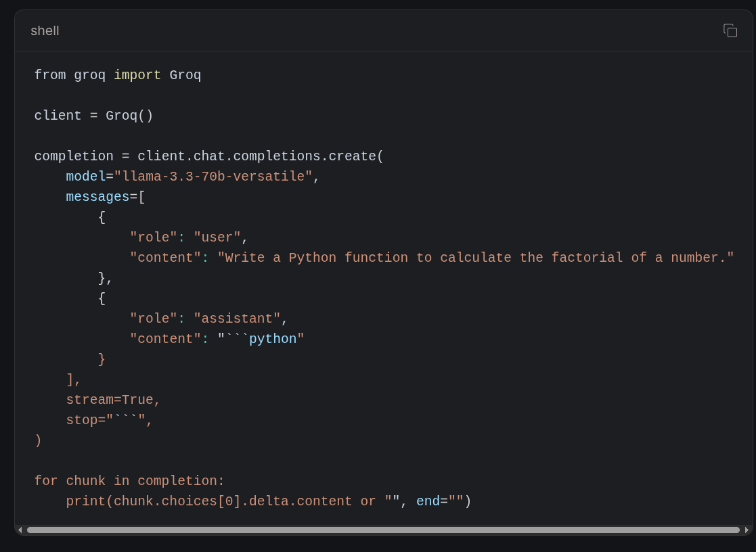The image size is (756, 552).
Task: Click the "for chunk in completion:" line
Action: pyautogui.click(x=129, y=481)
